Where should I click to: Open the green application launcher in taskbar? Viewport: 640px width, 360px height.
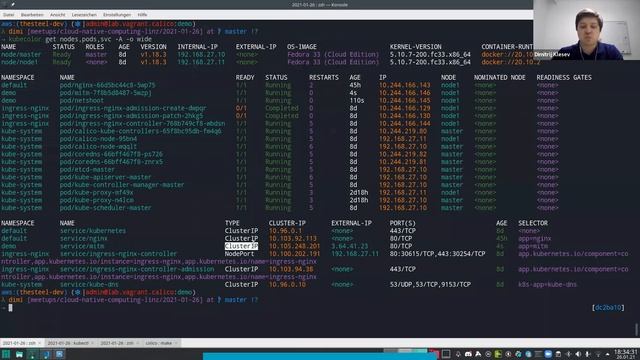6,354
